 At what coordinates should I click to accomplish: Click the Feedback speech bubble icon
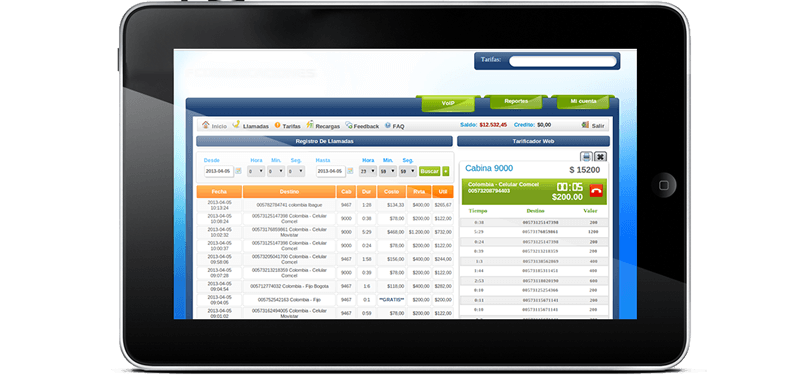[x=349, y=125]
